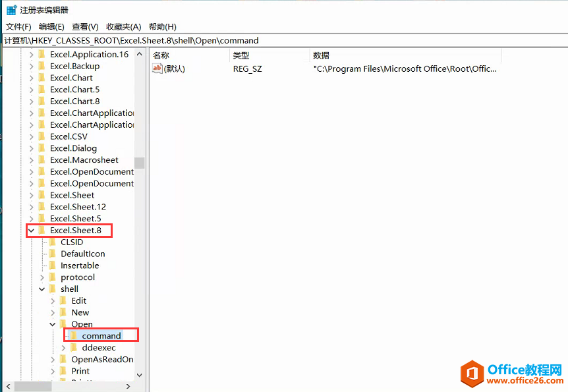Select the command folder icon

click(x=74, y=335)
